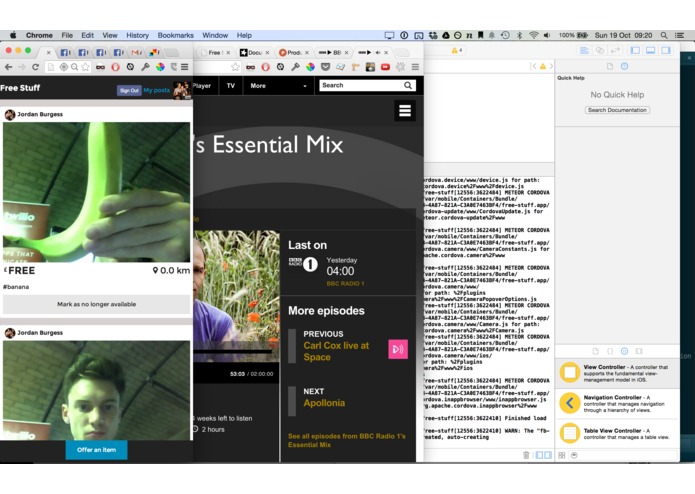Screen dimensions: 695x494
Task: Click the Pocket extension icon in BBC Chrome window
Action: tap(325, 67)
